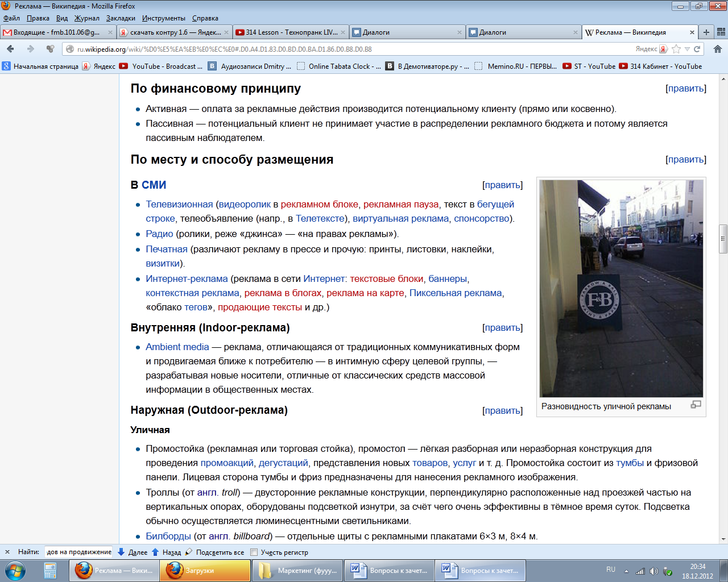Viewport: 728px width, 582px height.
Task: Go back with the browser back arrow
Action: (x=10, y=49)
